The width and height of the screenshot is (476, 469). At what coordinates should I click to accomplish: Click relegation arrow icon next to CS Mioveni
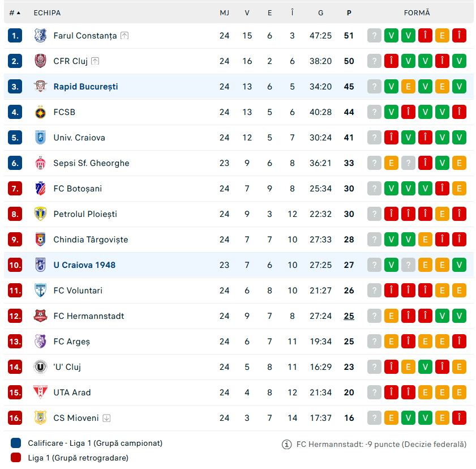pos(106,418)
